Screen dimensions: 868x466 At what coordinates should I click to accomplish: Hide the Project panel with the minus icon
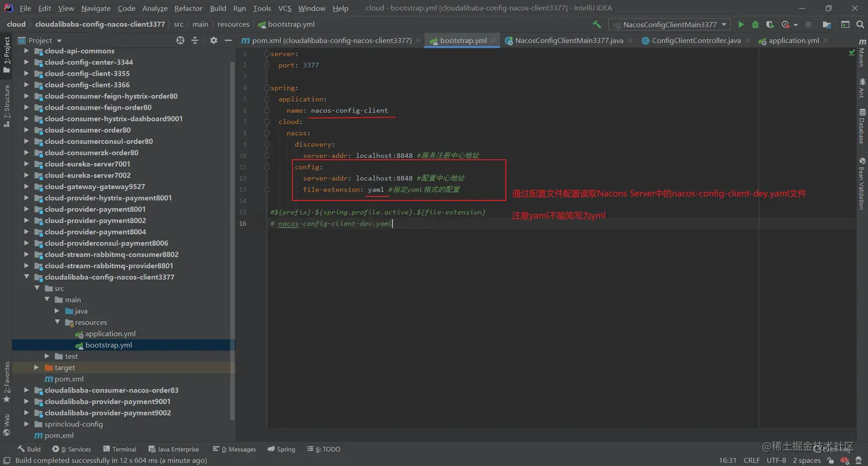(228, 40)
